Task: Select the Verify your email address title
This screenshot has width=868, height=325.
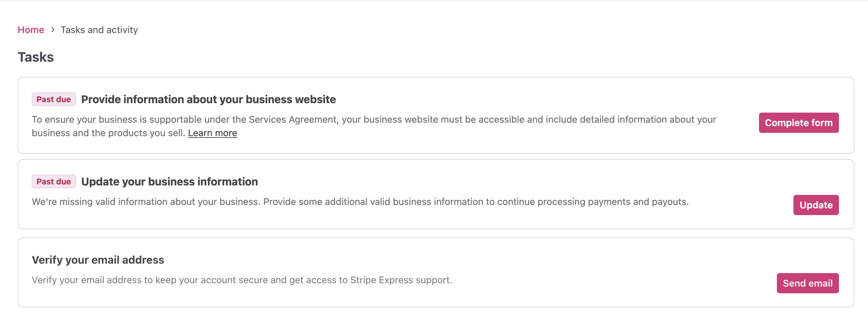Action: point(98,260)
